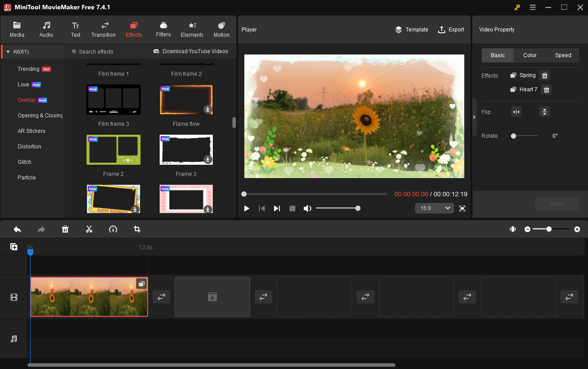Open the Template gallery
Image resolution: width=588 pixels, height=369 pixels.
[412, 30]
